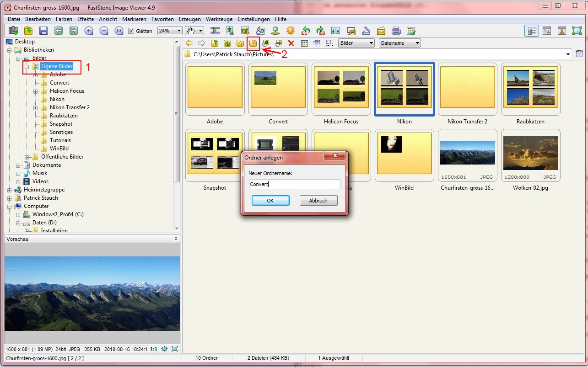This screenshot has height=367, width=588.
Task: Expand the Dokumente library node
Action: pos(18,165)
